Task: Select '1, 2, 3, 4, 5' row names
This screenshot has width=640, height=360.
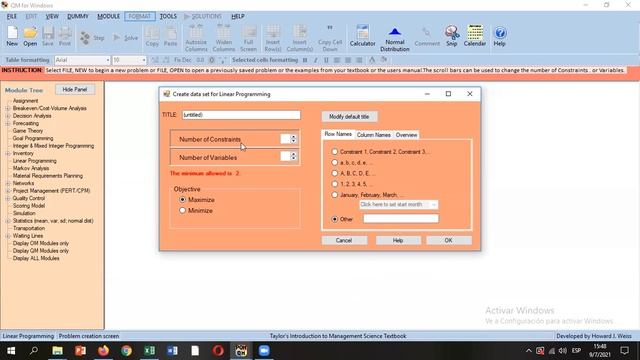Action: (335, 184)
